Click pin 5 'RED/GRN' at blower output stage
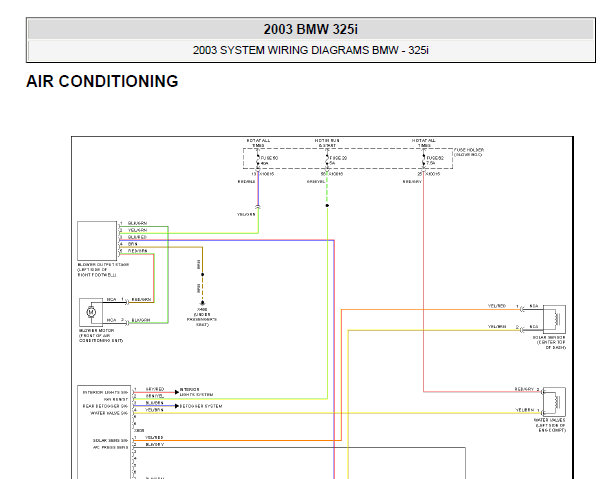 point(137,251)
